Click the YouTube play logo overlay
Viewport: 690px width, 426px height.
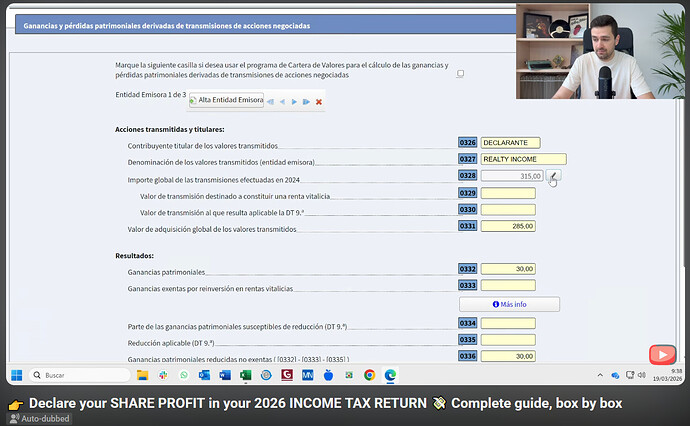click(662, 354)
